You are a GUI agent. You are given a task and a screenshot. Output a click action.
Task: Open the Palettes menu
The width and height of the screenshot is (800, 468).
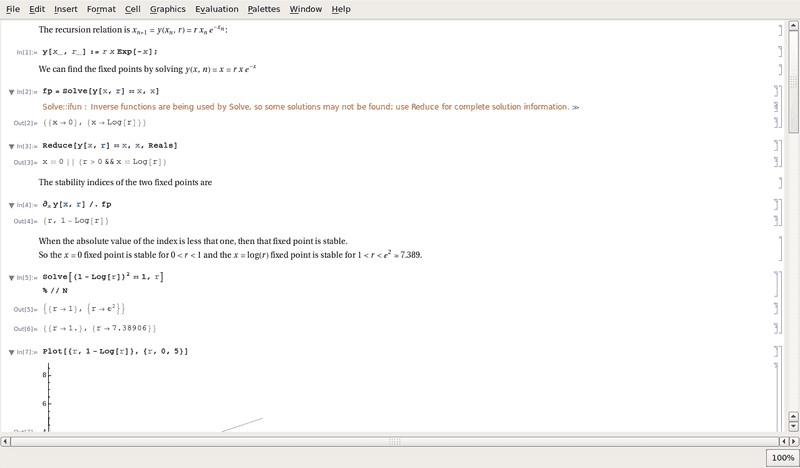click(x=264, y=9)
